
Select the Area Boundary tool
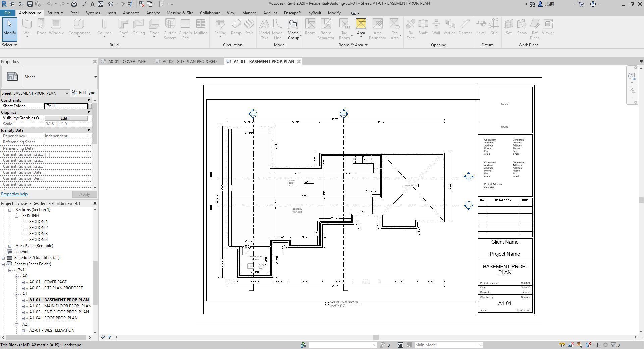click(377, 29)
